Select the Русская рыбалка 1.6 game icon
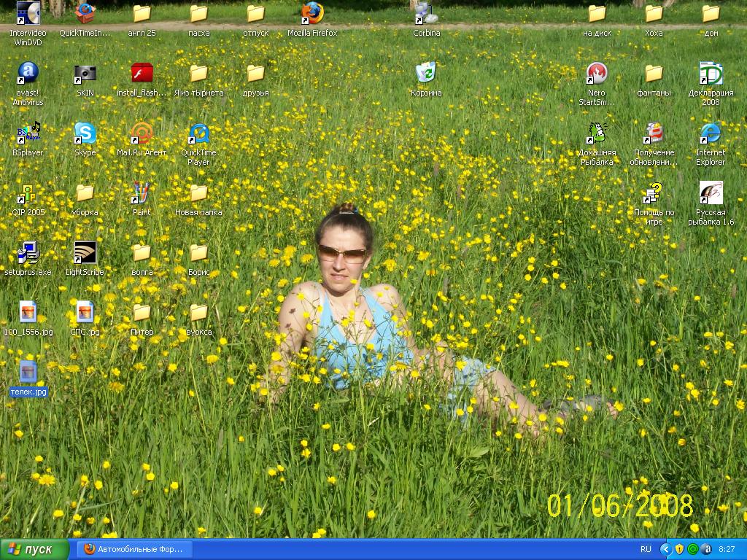The width and height of the screenshot is (747, 560). point(711,193)
